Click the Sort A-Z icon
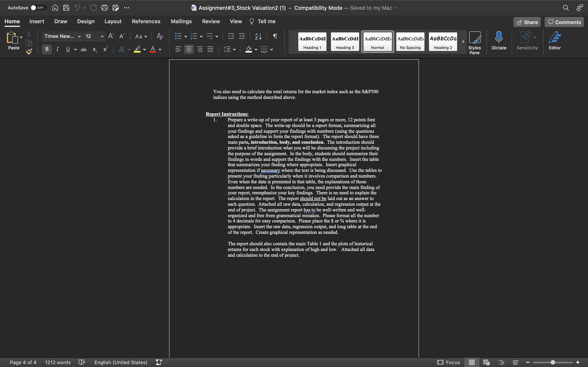This screenshot has width=588, height=367. click(258, 36)
